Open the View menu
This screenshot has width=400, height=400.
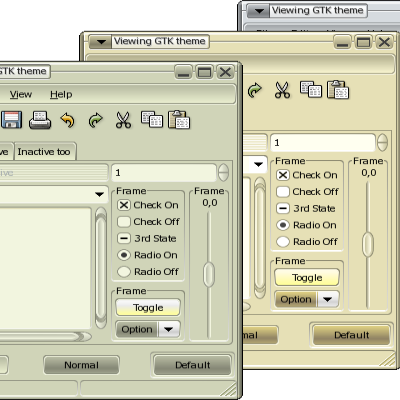[21, 94]
